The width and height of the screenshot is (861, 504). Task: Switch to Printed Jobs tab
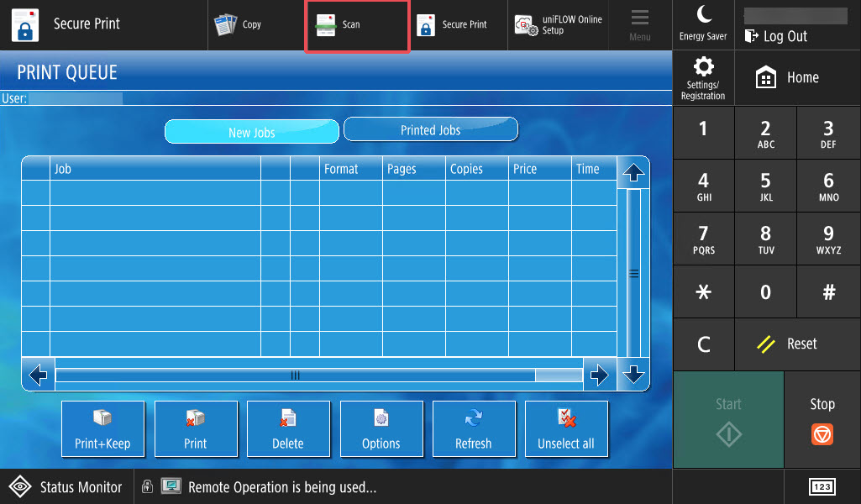pyautogui.click(x=430, y=129)
